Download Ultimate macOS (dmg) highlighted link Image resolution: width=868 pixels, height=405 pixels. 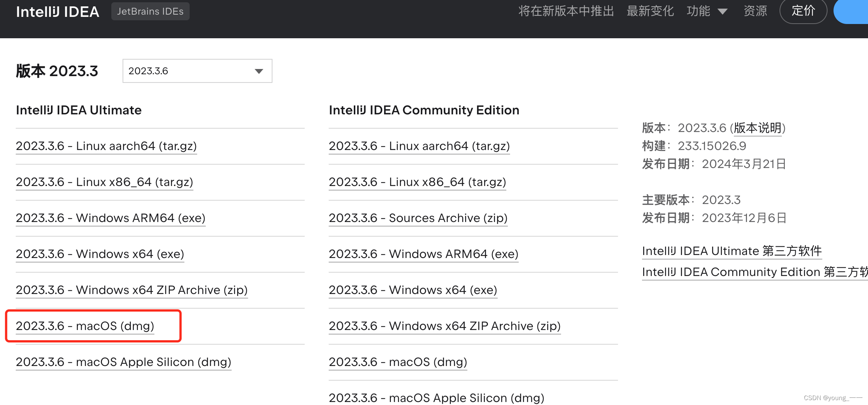(85, 326)
